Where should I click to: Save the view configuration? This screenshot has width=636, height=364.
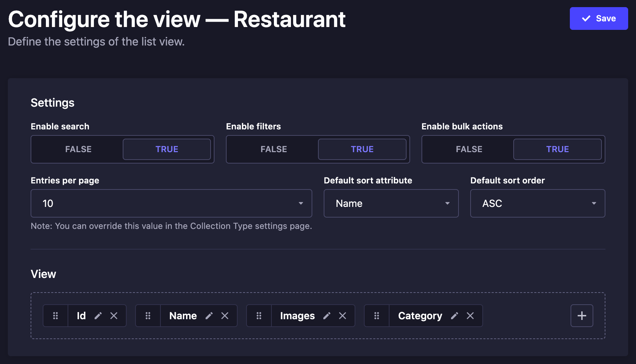coord(599,18)
